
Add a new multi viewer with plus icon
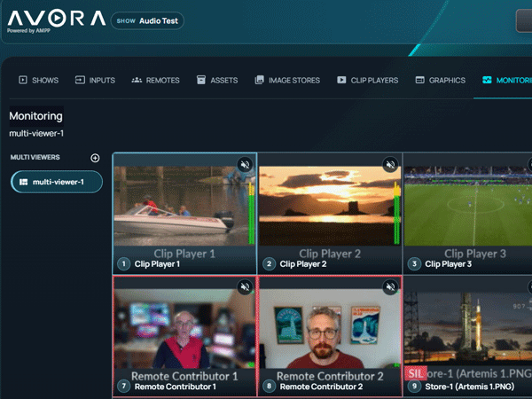(x=95, y=158)
